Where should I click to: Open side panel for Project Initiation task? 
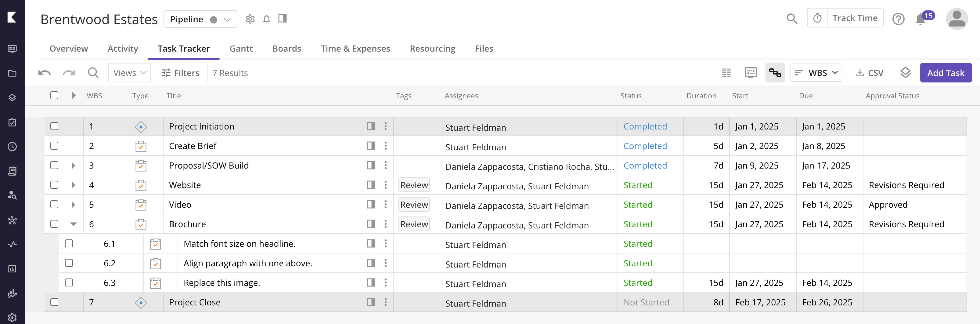click(370, 126)
